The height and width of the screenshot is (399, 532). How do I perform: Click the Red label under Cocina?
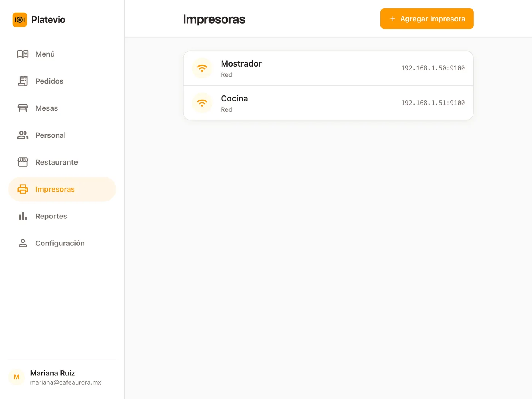pyautogui.click(x=226, y=109)
